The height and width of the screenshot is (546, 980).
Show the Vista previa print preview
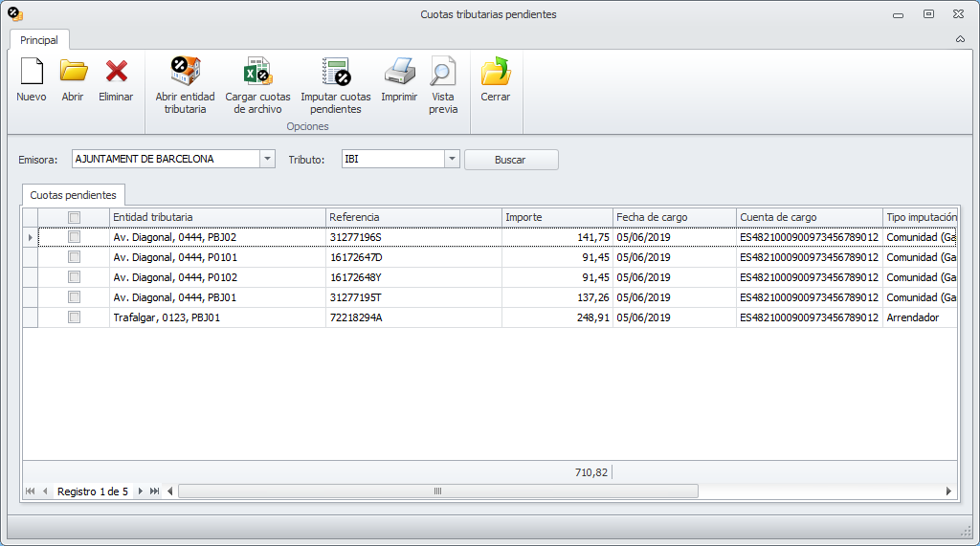click(443, 73)
